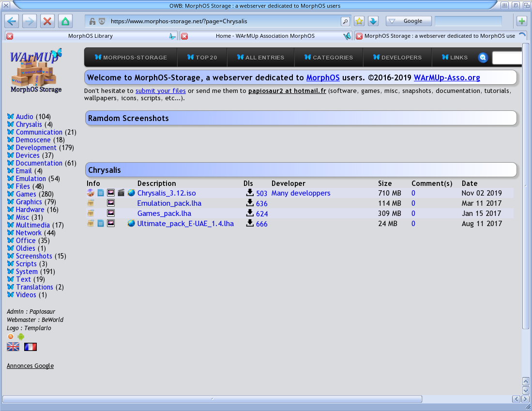Open the Games category in sidebar
The height and width of the screenshot is (411, 532).
coord(26,194)
